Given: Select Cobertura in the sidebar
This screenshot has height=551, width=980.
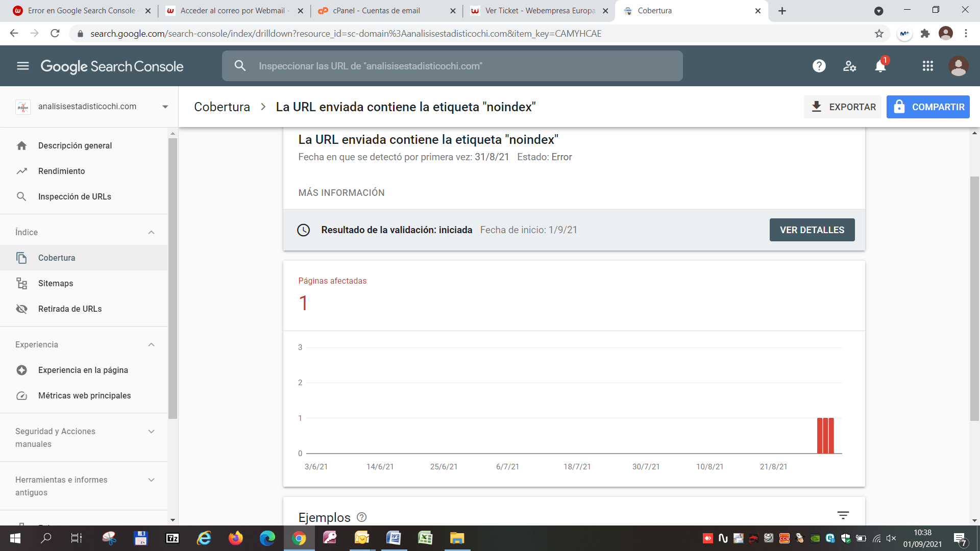Looking at the screenshot, I should (84, 258).
